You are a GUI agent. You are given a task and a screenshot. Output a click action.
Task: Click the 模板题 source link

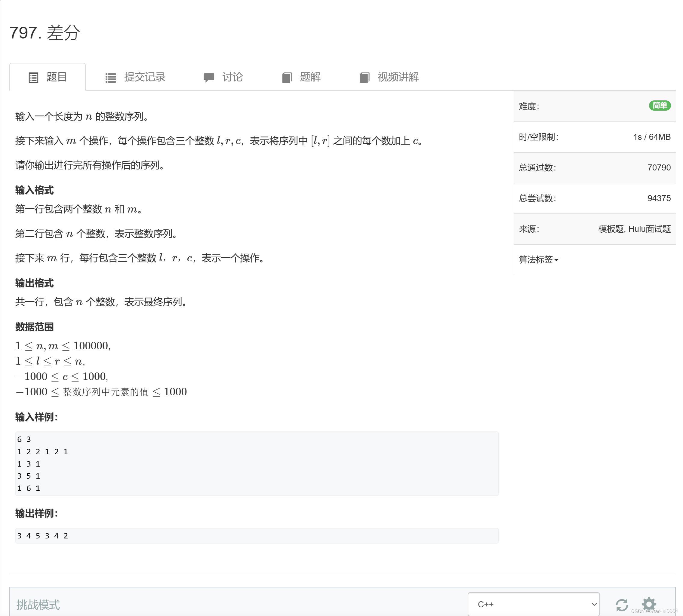[611, 229]
